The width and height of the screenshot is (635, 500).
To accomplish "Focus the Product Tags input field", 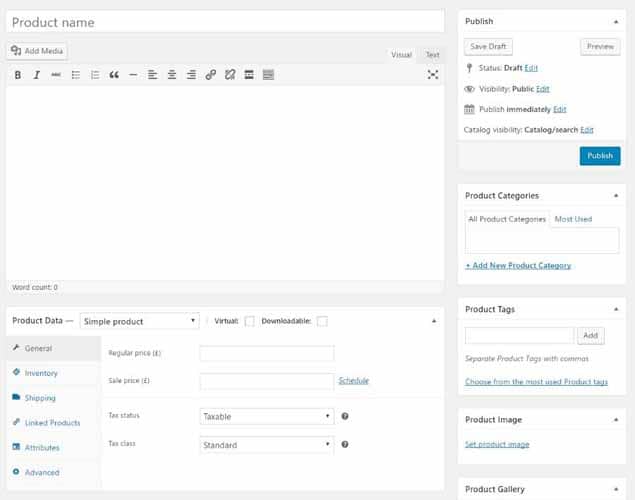I will [520, 336].
